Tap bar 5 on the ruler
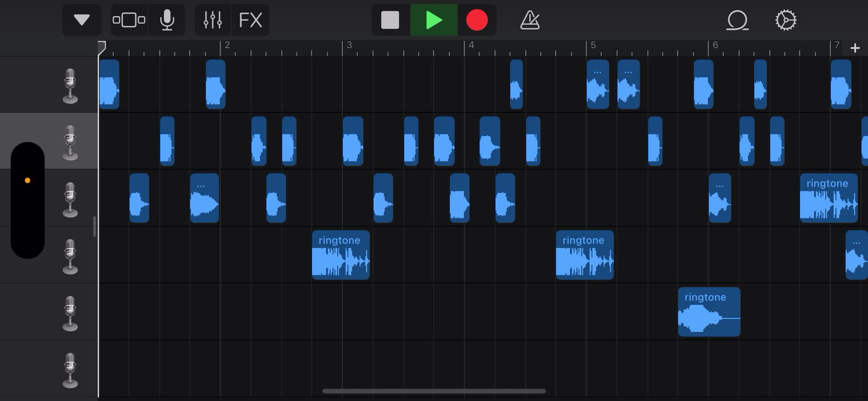Viewport: 868px width, 401px height. [593, 45]
